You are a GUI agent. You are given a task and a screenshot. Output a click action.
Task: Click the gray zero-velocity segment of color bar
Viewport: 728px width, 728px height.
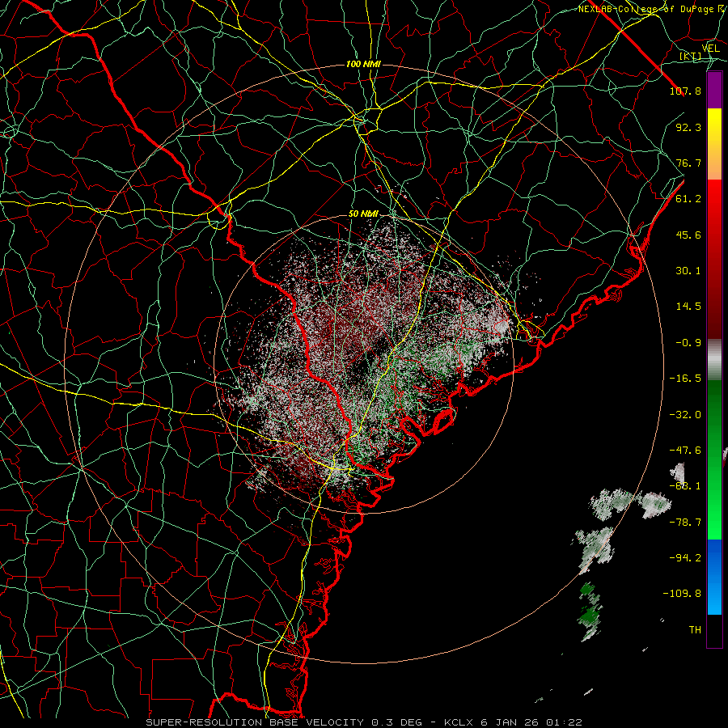(714, 359)
